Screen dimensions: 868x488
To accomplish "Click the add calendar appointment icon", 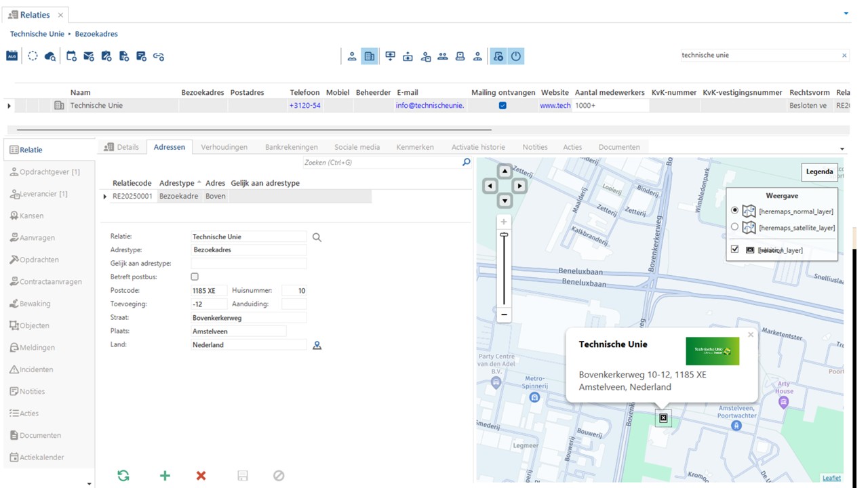I will (x=71, y=56).
